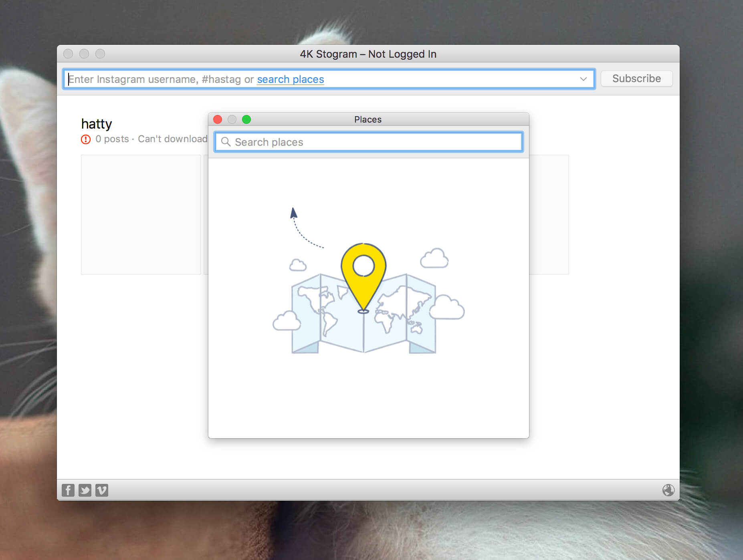Click the '4K Stogram – Not Logged In' title
The image size is (743, 560).
pos(368,54)
